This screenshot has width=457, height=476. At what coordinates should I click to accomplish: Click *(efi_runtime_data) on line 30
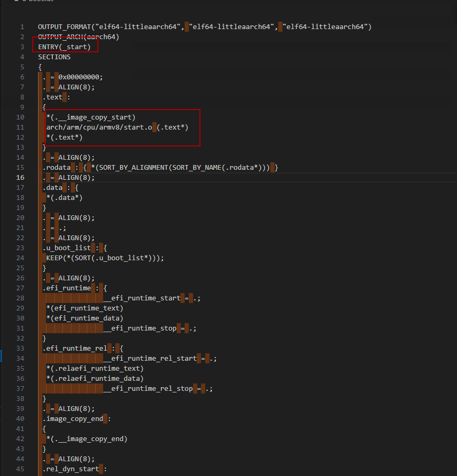point(85,318)
